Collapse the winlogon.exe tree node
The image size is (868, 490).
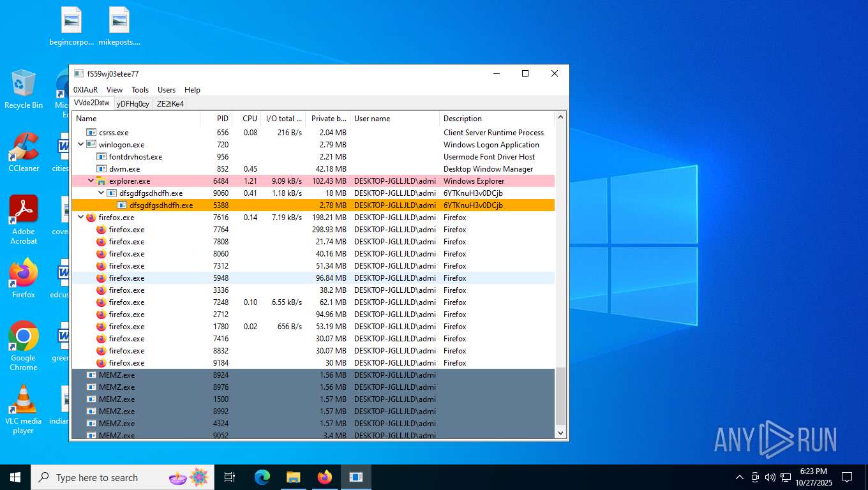[x=80, y=145]
